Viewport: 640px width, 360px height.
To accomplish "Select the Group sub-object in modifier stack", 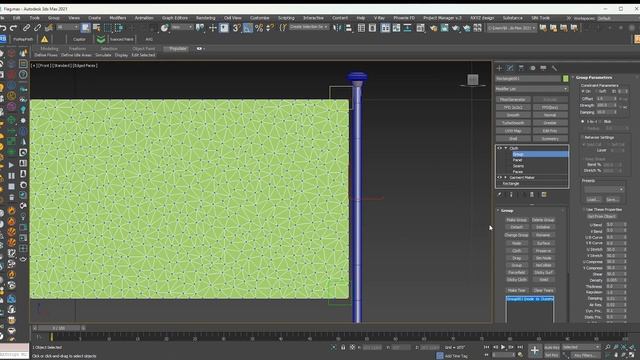I will pyautogui.click(x=540, y=154).
